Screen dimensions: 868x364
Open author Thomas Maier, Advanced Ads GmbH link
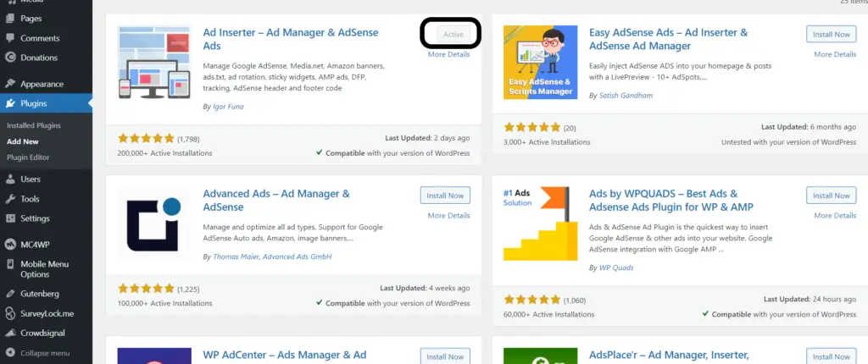point(272,256)
